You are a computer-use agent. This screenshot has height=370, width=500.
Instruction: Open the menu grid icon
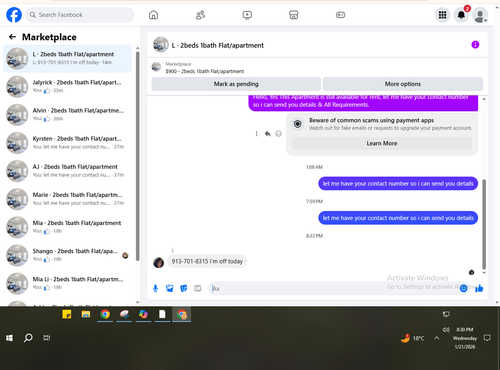442,15
